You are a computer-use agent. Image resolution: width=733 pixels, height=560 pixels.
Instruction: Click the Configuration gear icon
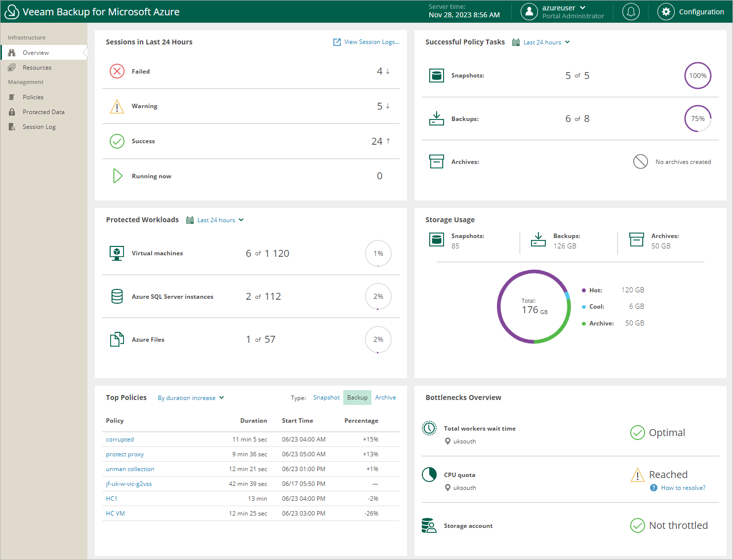(x=666, y=11)
